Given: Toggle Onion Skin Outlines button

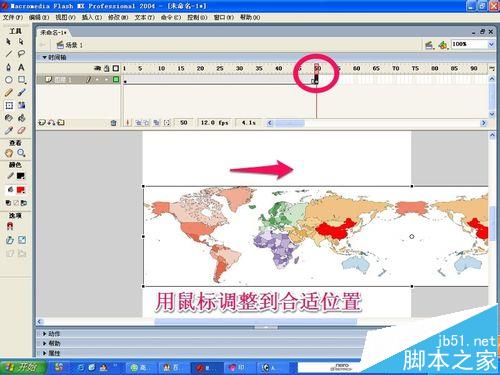Looking at the screenshot, I should click(x=146, y=123).
